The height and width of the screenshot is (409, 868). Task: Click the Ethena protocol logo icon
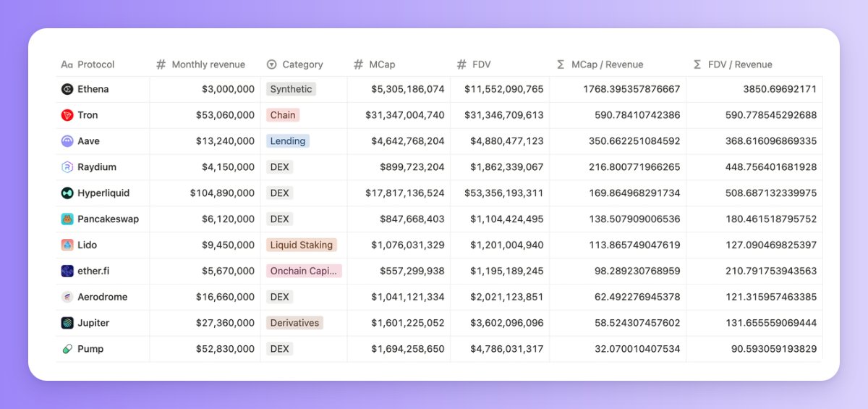pyautogui.click(x=67, y=89)
